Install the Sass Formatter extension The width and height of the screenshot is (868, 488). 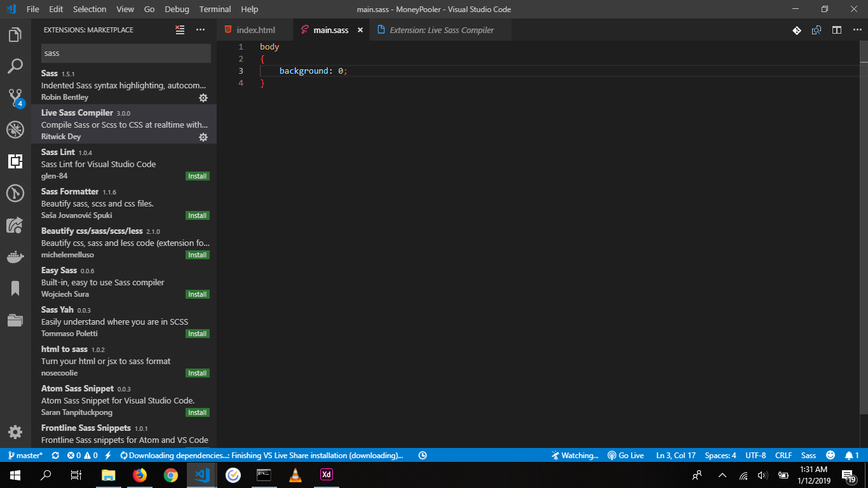pyautogui.click(x=198, y=215)
